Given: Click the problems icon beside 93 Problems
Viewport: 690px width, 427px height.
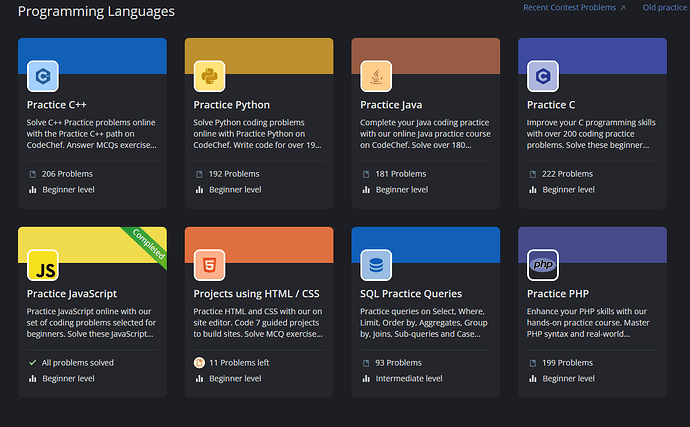Looking at the screenshot, I should pyautogui.click(x=366, y=363).
